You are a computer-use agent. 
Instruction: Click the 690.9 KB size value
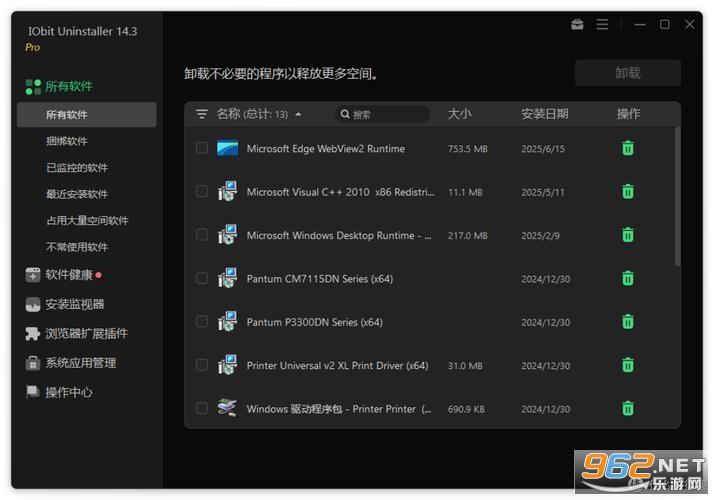pos(466,409)
